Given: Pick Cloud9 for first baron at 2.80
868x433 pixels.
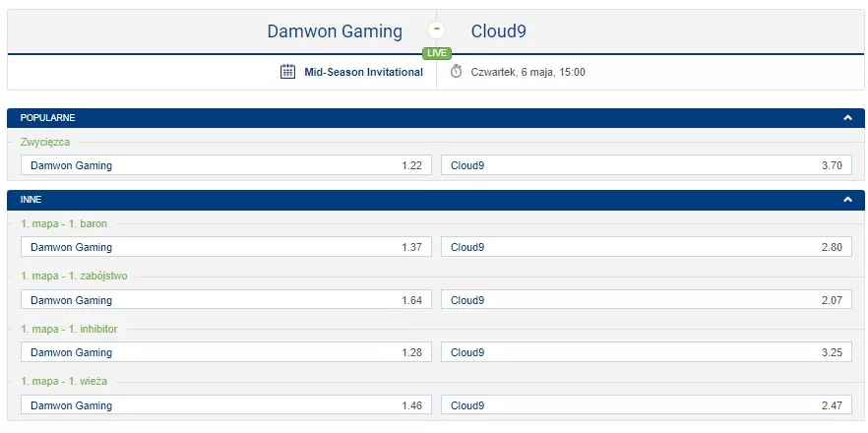Looking at the screenshot, I should click(646, 247).
